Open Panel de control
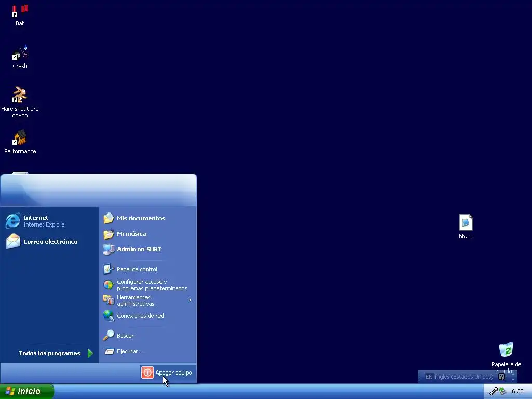The width and height of the screenshot is (532, 399). (x=148, y=269)
